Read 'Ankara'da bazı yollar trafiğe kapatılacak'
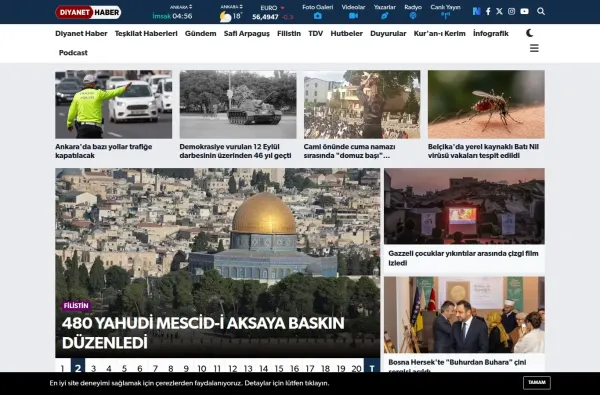 pos(104,151)
